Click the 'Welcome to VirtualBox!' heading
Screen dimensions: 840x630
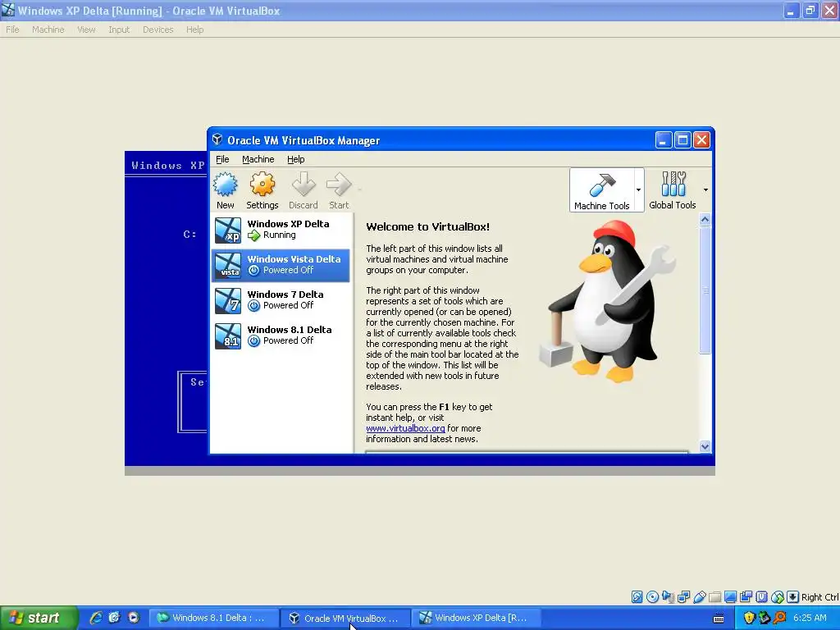point(427,226)
